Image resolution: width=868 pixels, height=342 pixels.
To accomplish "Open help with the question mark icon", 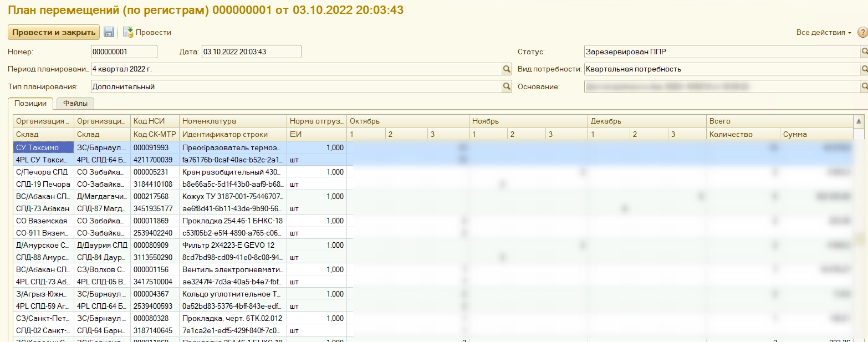I will click(x=861, y=33).
